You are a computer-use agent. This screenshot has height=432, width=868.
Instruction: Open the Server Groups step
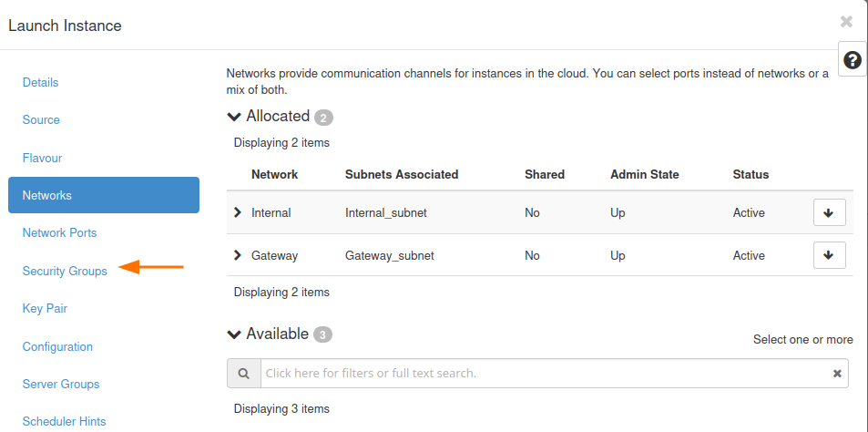[x=61, y=384]
